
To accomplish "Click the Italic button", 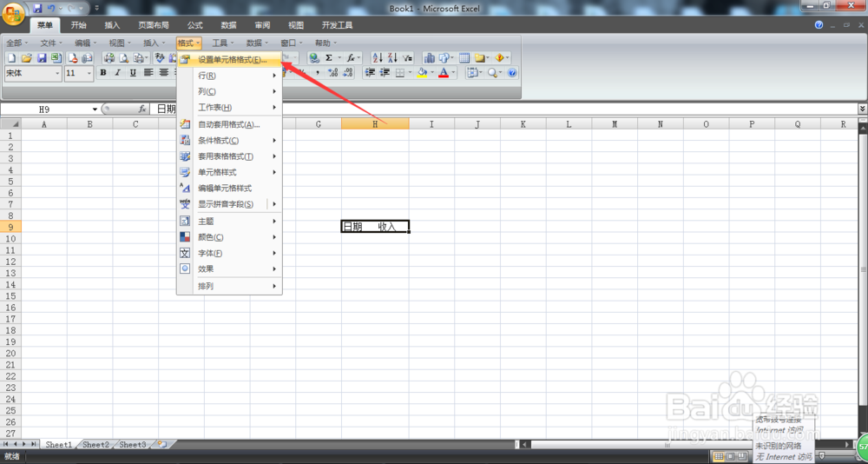I will 117,73.
